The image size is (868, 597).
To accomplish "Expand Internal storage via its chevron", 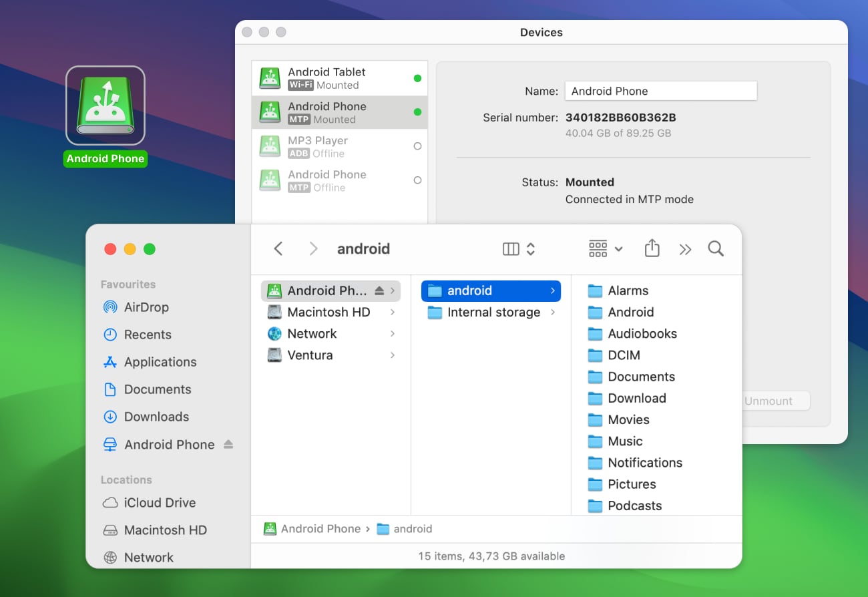I will pyautogui.click(x=552, y=312).
